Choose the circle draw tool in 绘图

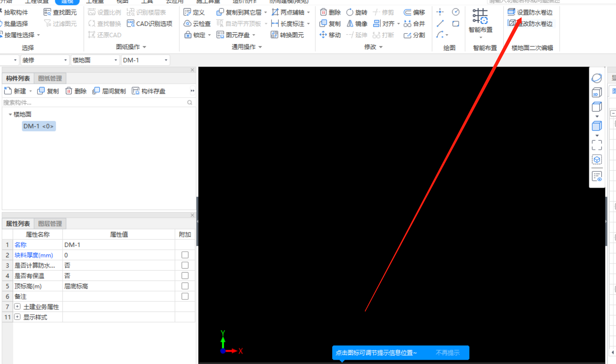point(456,12)
